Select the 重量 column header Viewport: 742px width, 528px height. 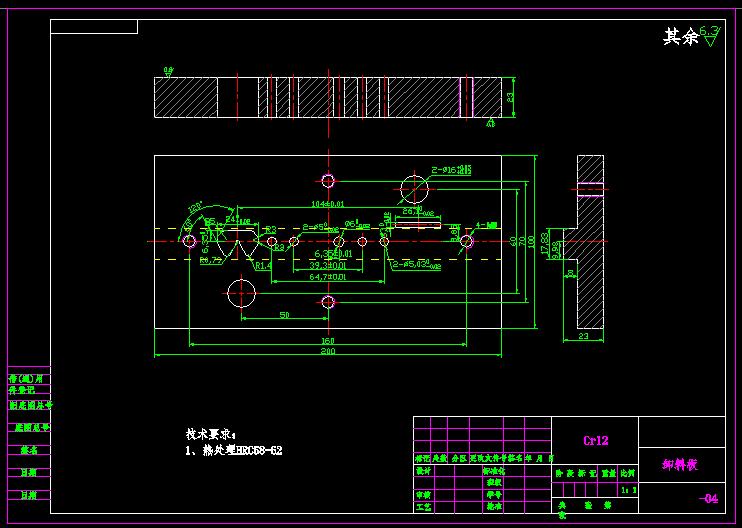[609, 473]
